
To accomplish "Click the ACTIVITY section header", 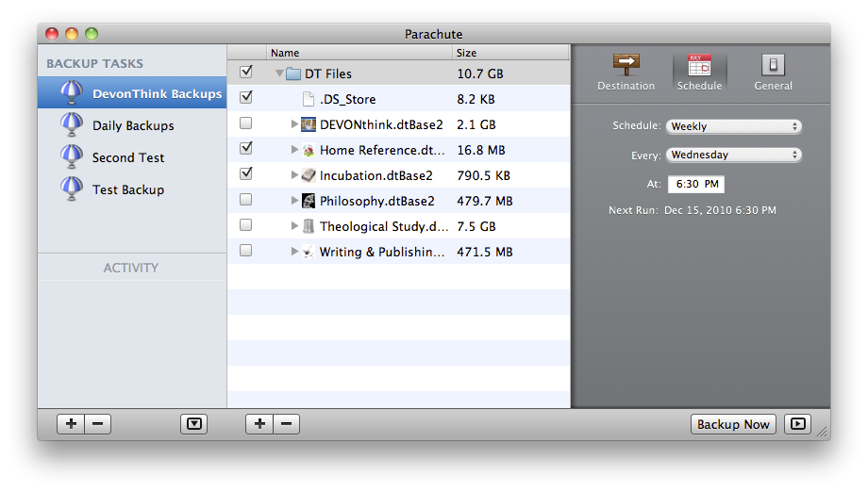I will click(x=131, y=268).
